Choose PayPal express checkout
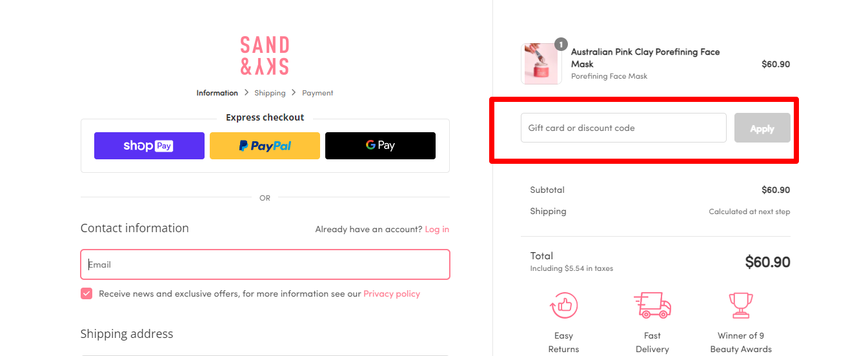 pyautogui.click(x=265, y=146)
